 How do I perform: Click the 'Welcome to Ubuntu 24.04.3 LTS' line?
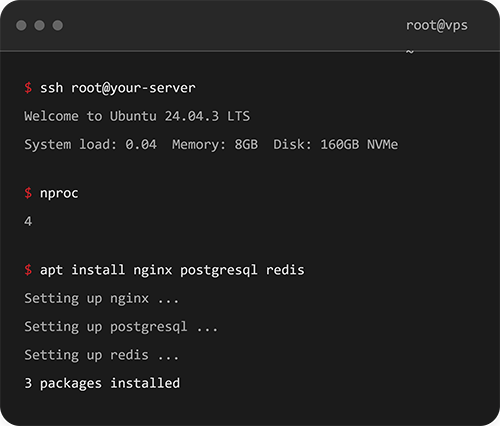pyautogui.click(x=137, y=116)
